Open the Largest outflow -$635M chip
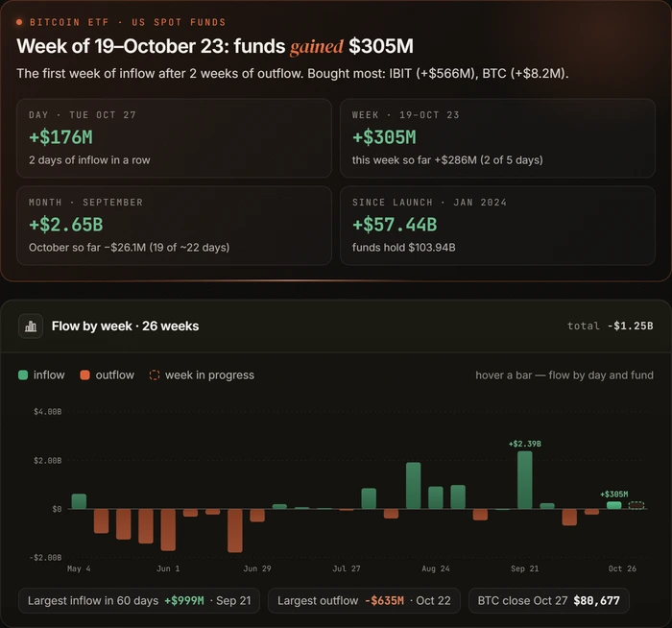Viewport: 672px width, 628px height. (364, 600)
